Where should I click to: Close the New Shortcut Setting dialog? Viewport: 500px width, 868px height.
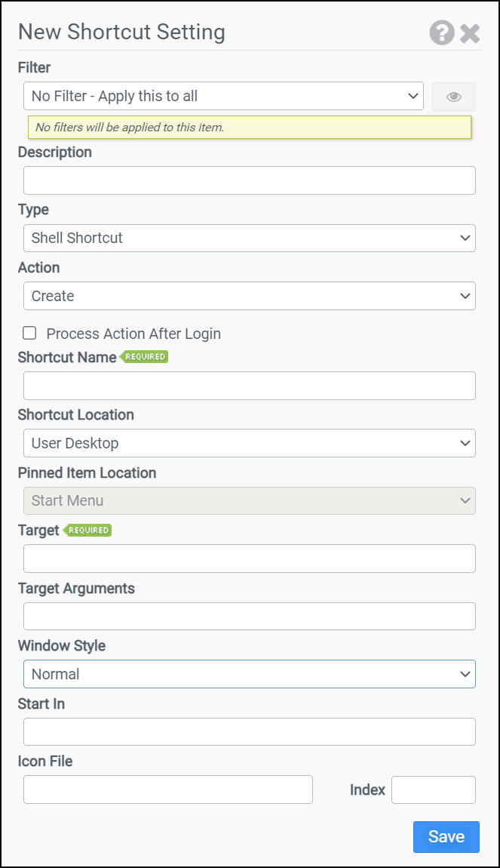click(470, 33)
